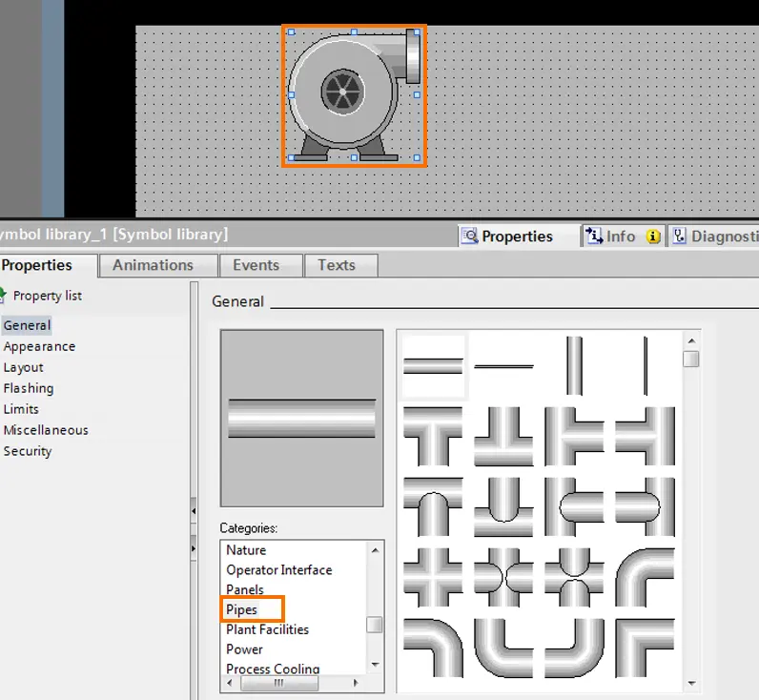Collapse the property list using the splitter arrow
Screen dimensions: 759x700
pos(194,511)
